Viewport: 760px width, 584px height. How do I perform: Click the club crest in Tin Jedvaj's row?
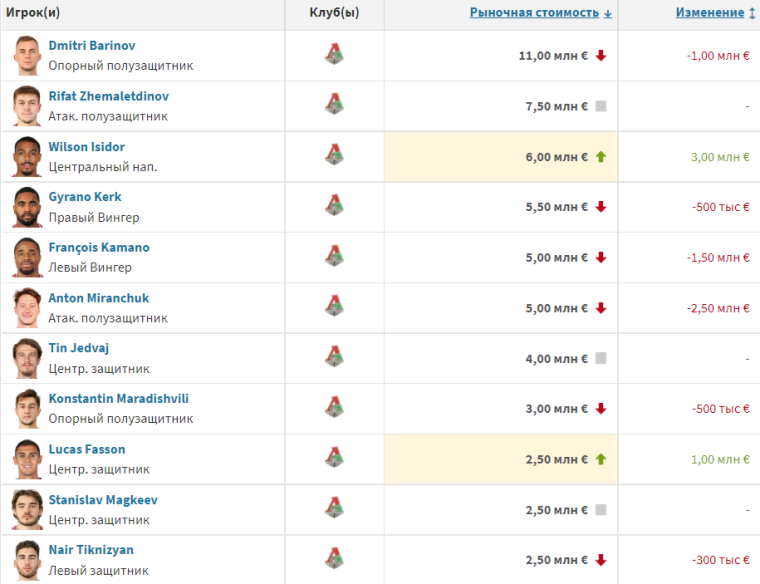click(x=334, y=357)
